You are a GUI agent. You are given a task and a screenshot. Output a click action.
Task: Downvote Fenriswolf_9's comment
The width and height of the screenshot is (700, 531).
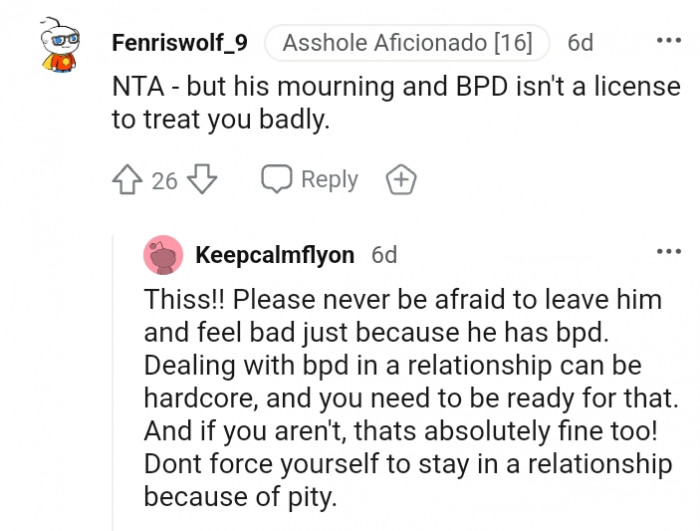point(202,180)
